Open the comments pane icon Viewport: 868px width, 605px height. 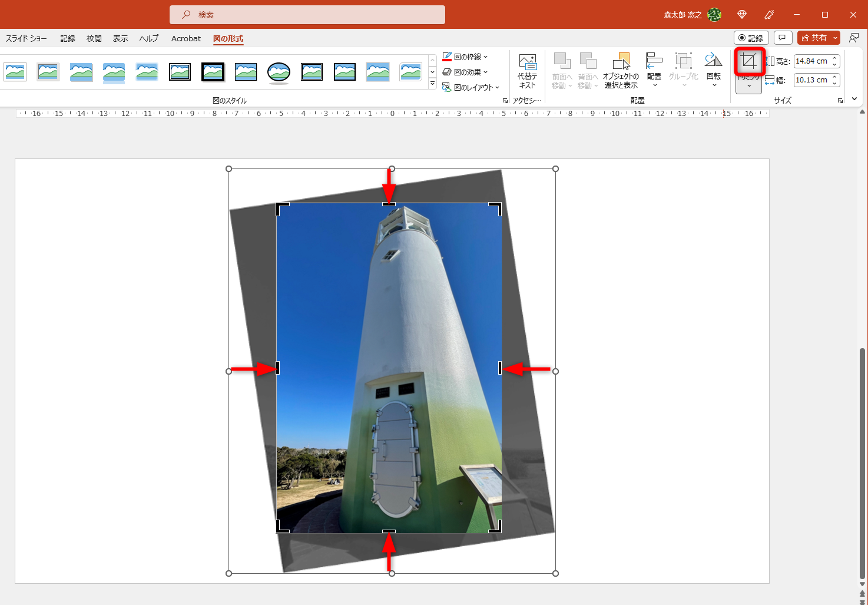pyautogui.click(x=782, y=38)
